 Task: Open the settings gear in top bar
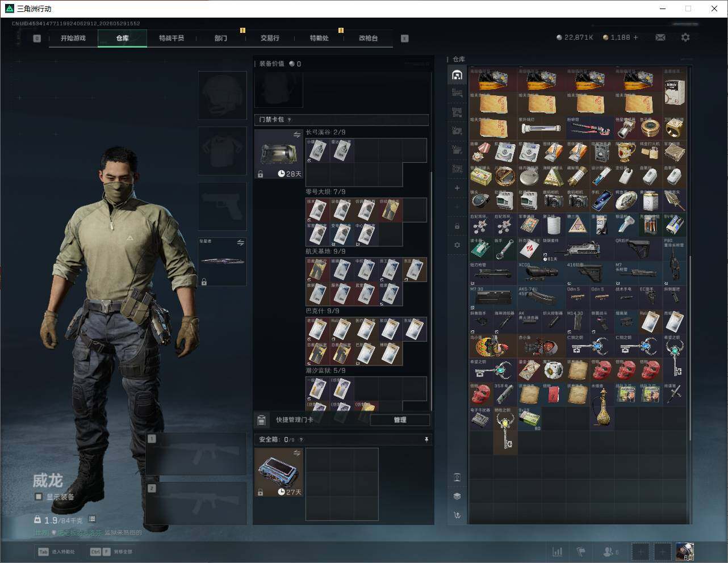(685, 37)
